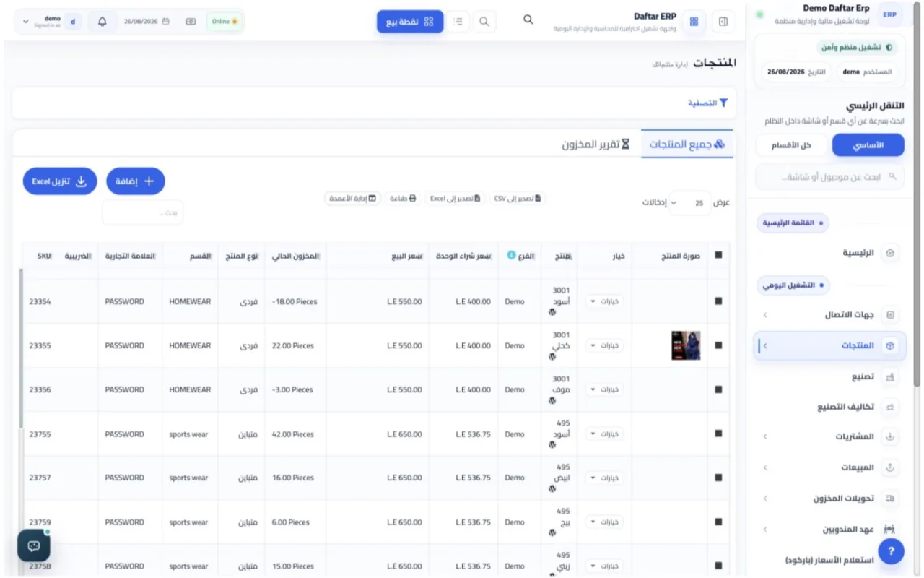
Task: Click the إدارة الأعمدة columns button
Action: (x=352, y=198)
